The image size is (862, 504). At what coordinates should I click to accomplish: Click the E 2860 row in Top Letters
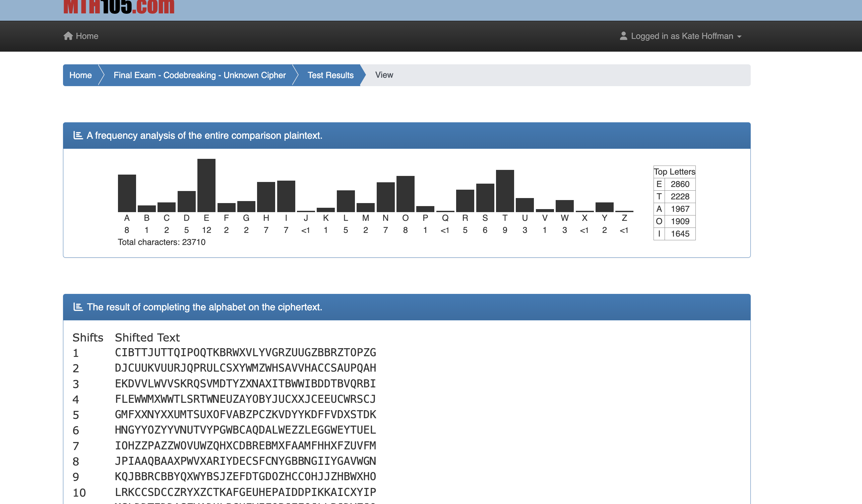click(x=674, y=184)
